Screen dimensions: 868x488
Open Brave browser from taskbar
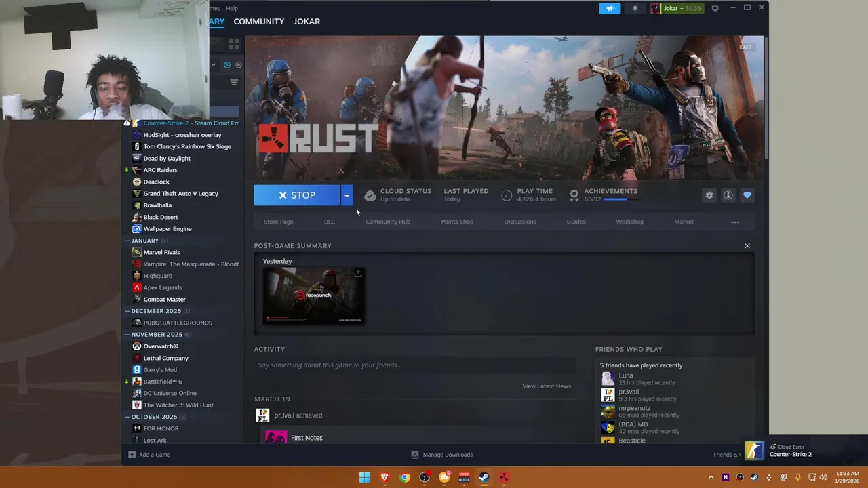(384, 478)
